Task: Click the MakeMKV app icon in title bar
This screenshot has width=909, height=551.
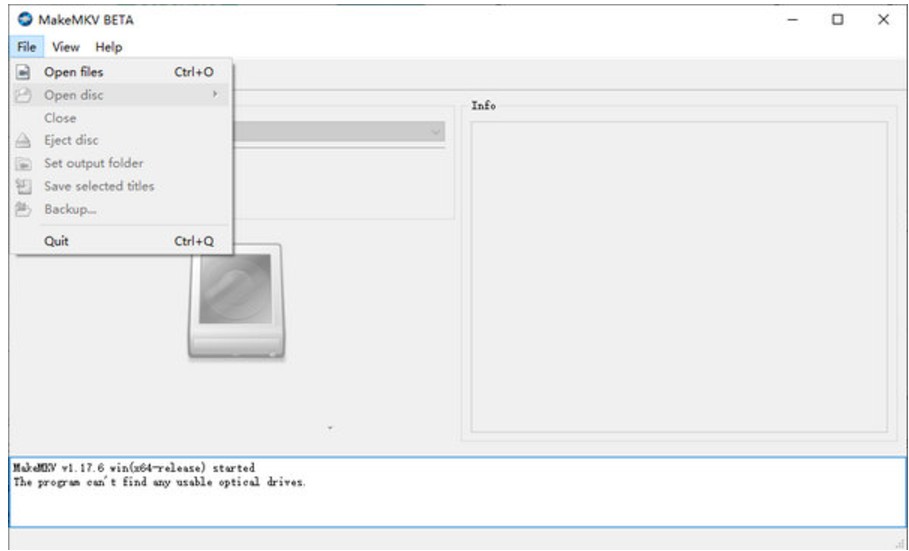Action: tap(25, 20)
